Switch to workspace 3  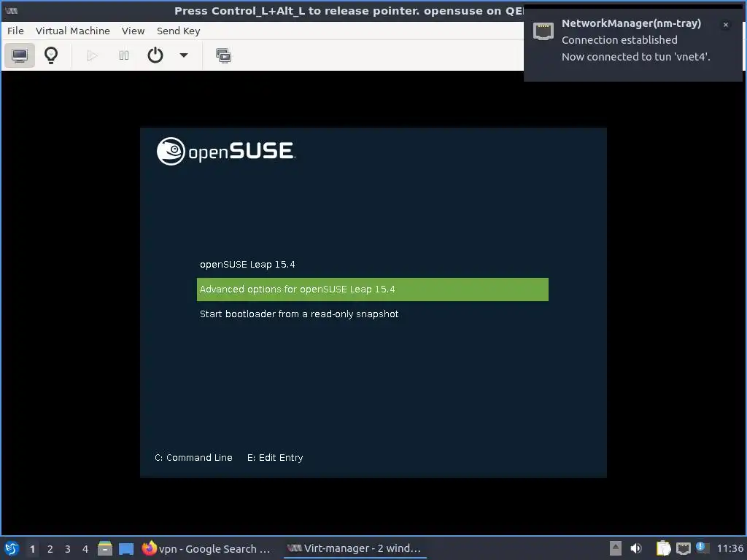[68, 549]
